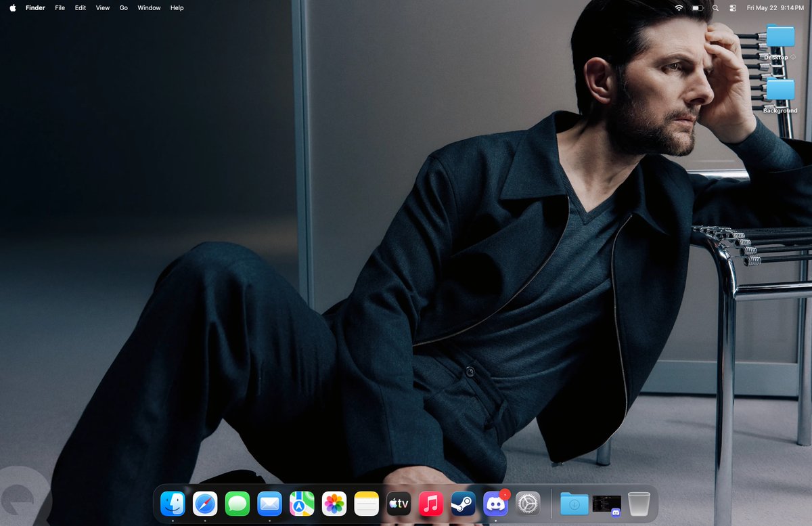Open the Go menu

(124, 7)
